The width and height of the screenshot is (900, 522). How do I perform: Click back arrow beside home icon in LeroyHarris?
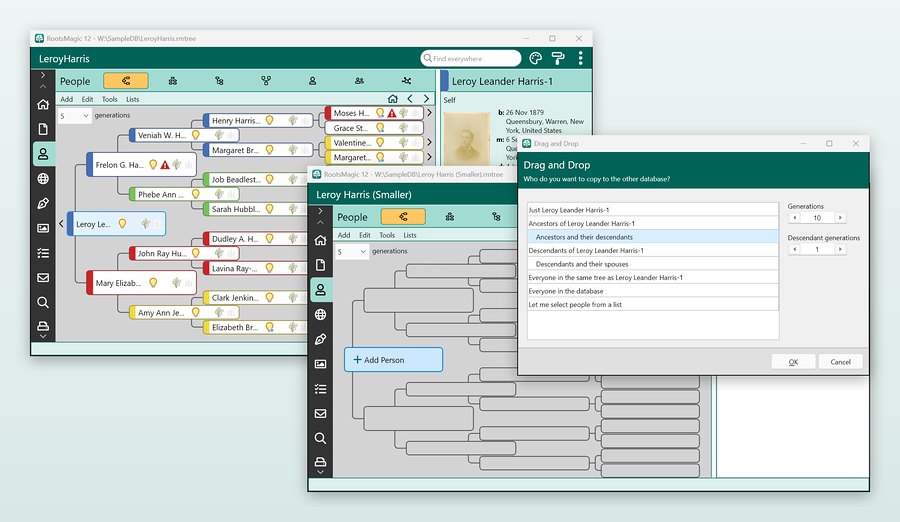pyautogui.click(x=410, y=99)
